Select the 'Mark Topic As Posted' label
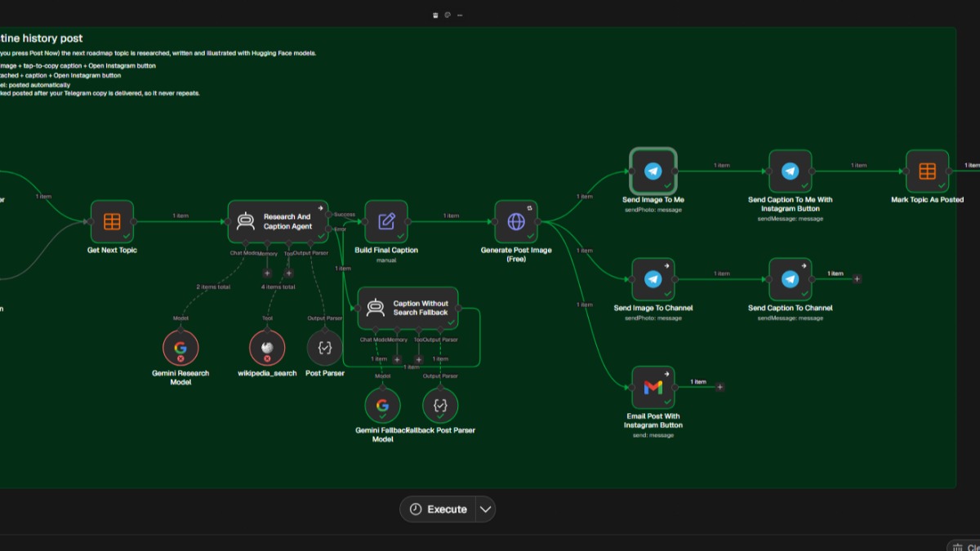980x551 pixels. pos(927,199)
